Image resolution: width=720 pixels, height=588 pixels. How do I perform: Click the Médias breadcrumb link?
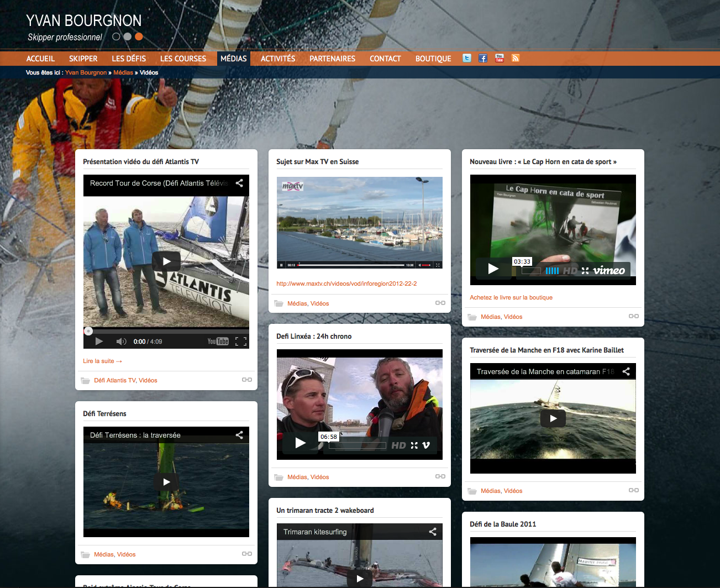123,72
